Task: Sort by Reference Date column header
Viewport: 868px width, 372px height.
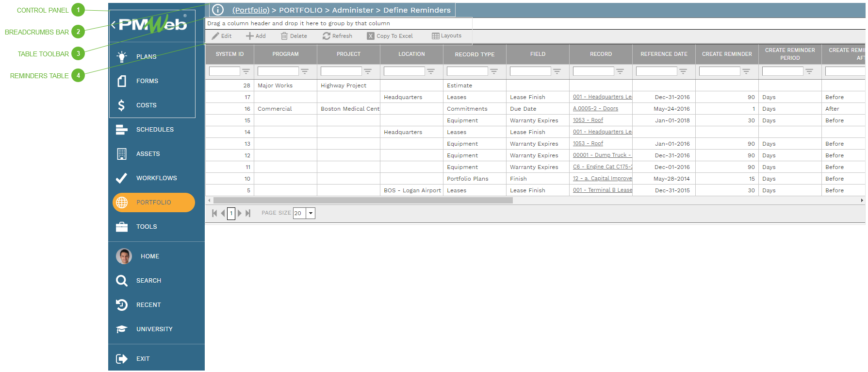Action: (x=663, y=54)
